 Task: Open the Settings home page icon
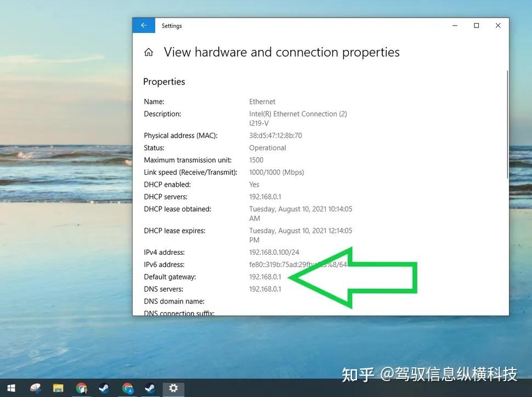(x=149, y=52)
